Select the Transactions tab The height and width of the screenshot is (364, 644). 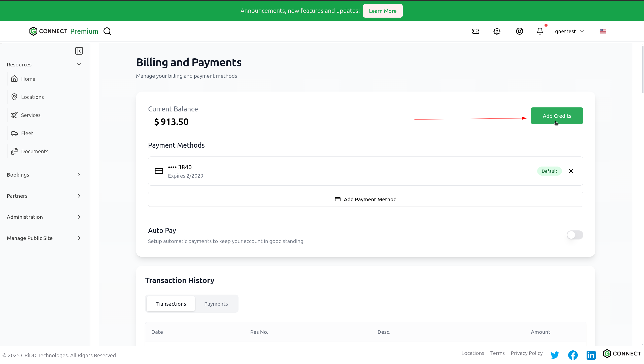click(171, 304)
